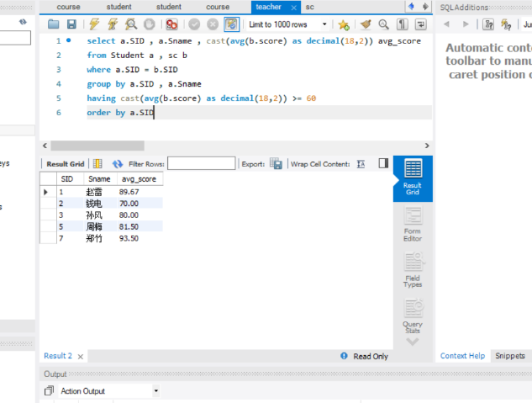Screen dimensions: 532x403
Task: Beautify query with the broom icon
Action: coord(366,24)
